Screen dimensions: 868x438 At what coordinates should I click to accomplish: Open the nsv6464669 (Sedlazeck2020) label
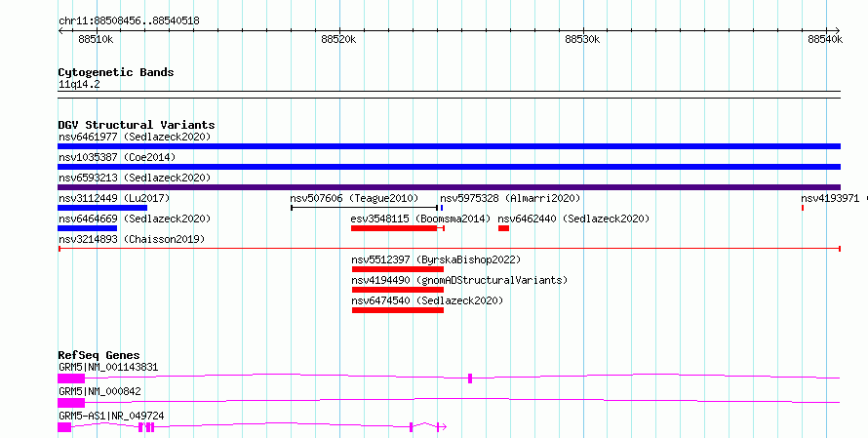135,219
